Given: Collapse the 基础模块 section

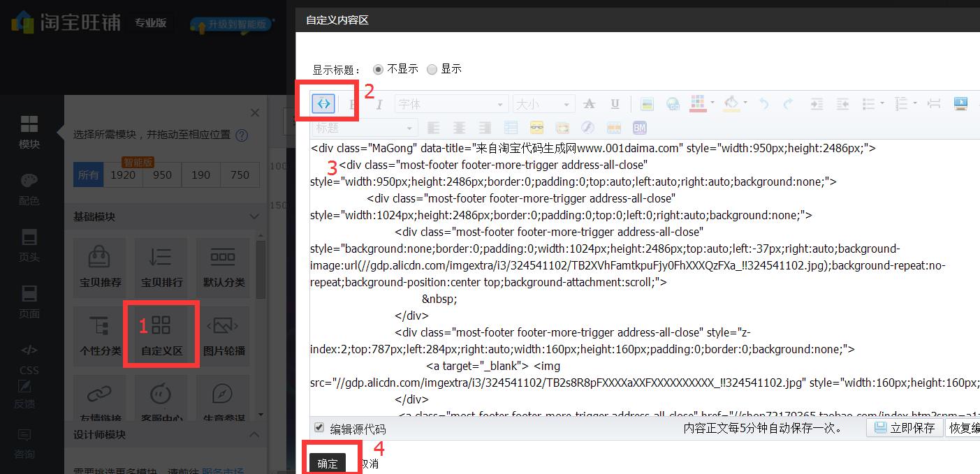Looking at the screenshot, I should pos(254,216).
